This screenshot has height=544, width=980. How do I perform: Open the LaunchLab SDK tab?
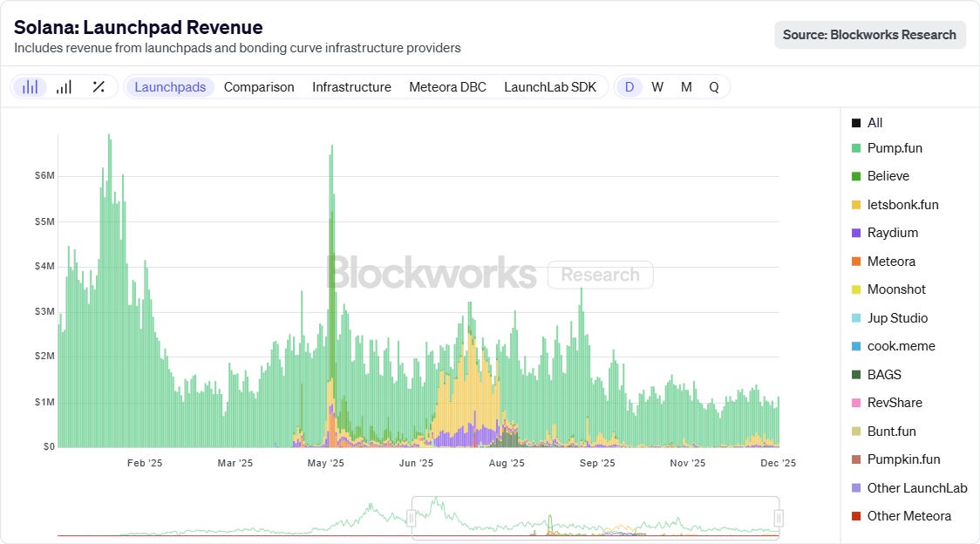tap(550, 87)
